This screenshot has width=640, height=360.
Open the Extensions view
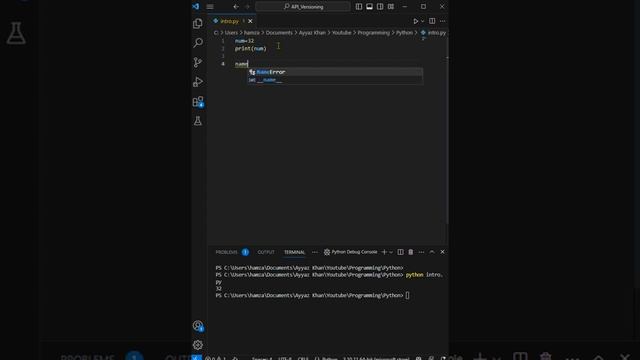point(198,101)
